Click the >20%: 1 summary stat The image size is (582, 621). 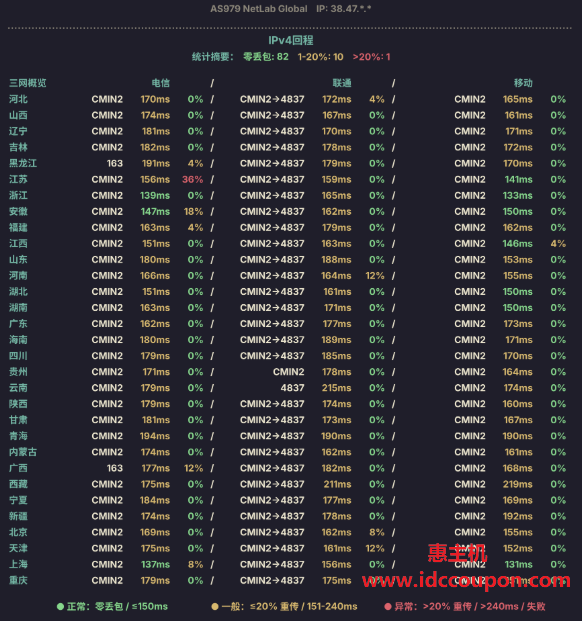(x=371, y=57)
